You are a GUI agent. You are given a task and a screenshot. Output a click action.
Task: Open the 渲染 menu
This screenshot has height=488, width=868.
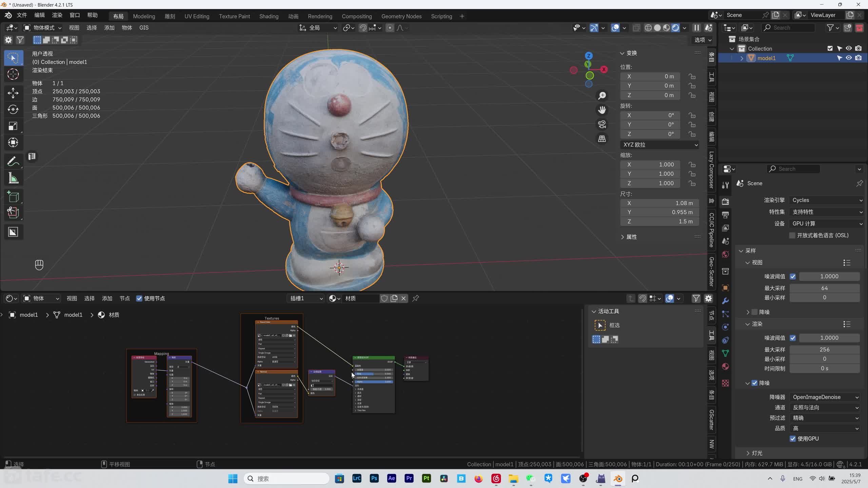coord(57,15)
